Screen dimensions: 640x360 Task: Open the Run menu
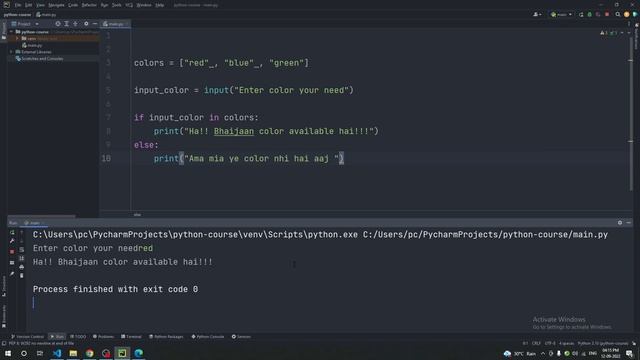(104, 5)
